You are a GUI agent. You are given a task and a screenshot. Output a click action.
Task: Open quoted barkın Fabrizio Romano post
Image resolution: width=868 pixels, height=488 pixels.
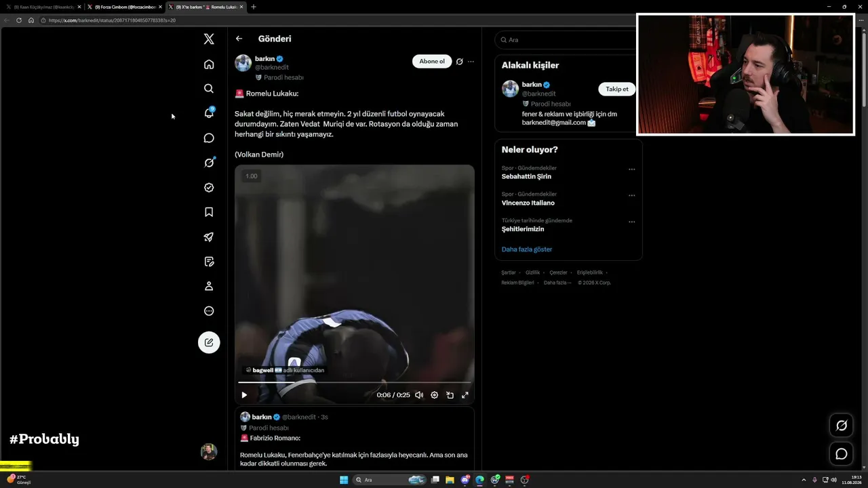[x=355, y=439]
